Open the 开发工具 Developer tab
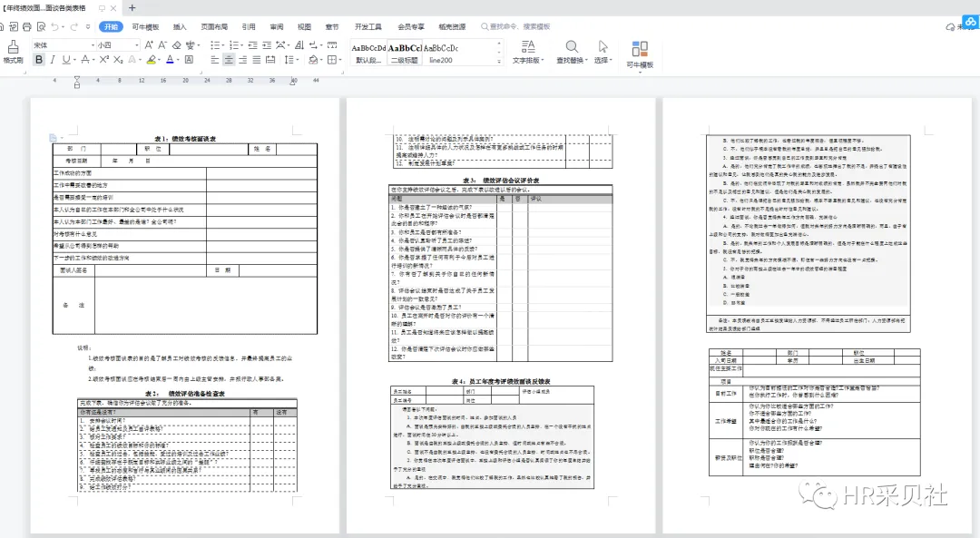 click(x=368, y=27)
